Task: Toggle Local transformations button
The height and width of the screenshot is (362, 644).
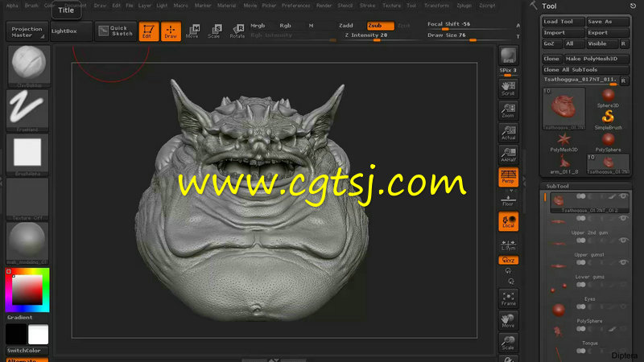Action: tap(509, 221)
